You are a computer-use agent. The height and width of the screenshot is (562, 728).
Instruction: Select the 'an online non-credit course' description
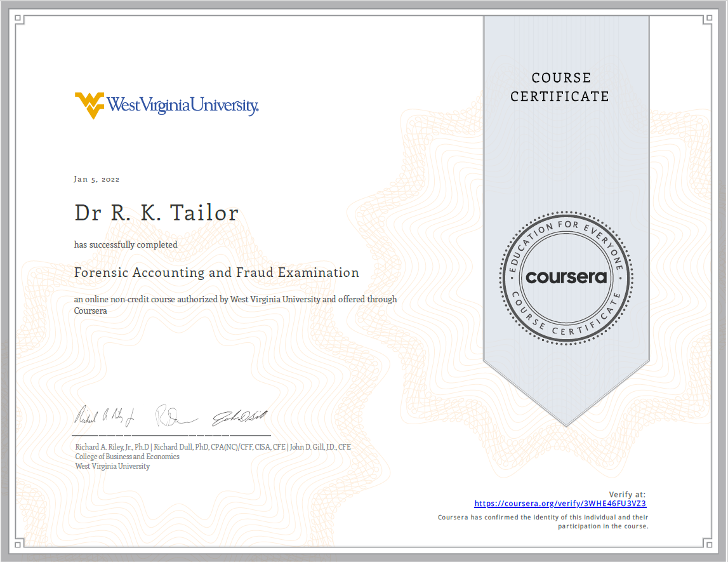pyautogui.click(x=235, y=305)
